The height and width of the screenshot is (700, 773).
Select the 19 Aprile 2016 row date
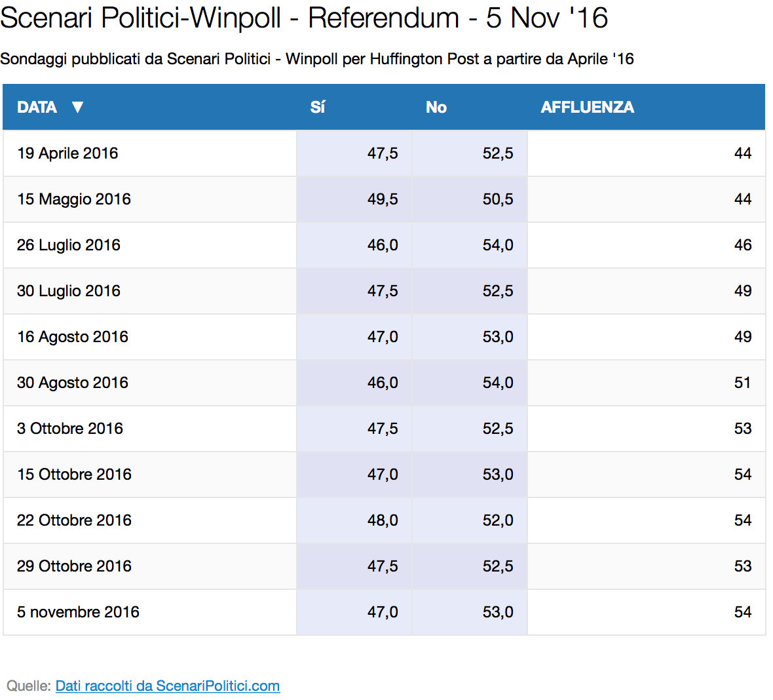point(67,153)
